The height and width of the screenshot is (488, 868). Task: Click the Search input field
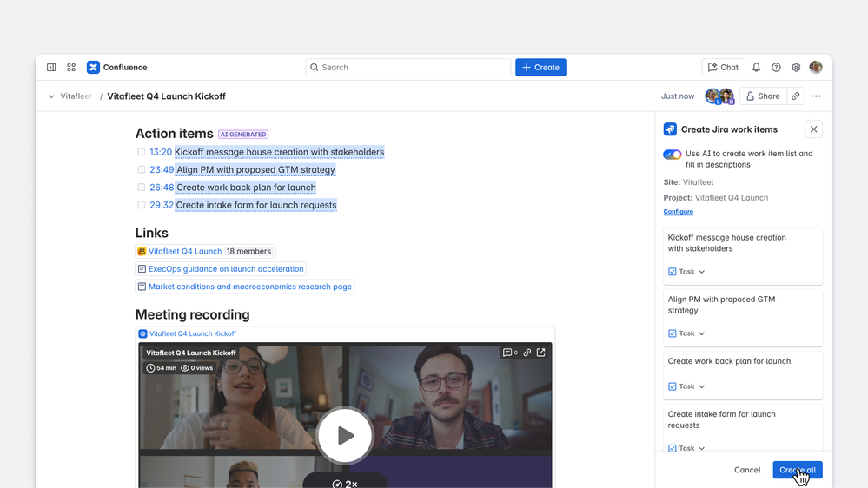[408, 68]
